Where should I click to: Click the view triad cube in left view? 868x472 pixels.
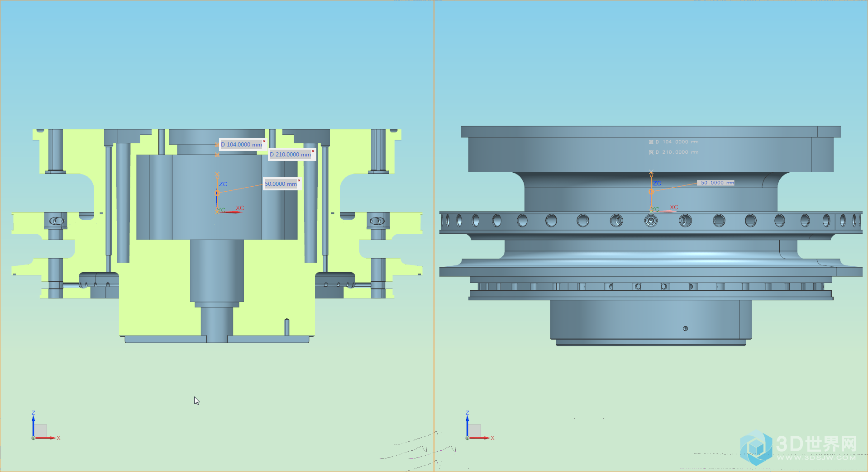pos(41,430)
